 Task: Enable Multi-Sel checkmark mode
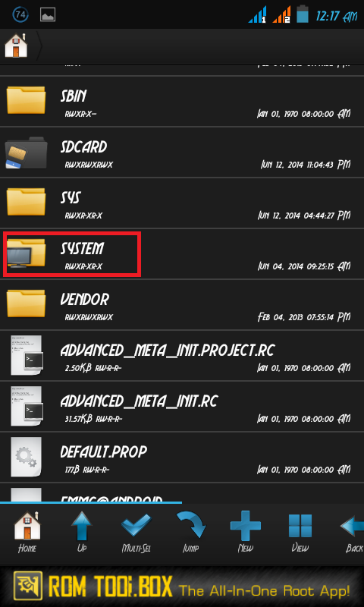pyautogui.click(x=136, y=532)
